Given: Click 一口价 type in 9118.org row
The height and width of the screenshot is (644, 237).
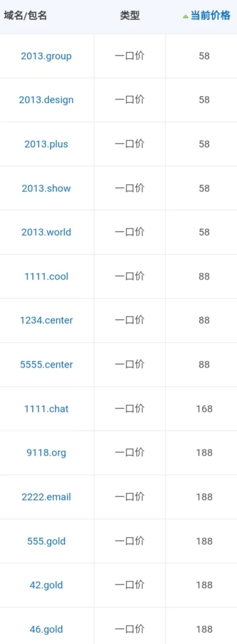Looking at the screenshot, I should (130, 452).
